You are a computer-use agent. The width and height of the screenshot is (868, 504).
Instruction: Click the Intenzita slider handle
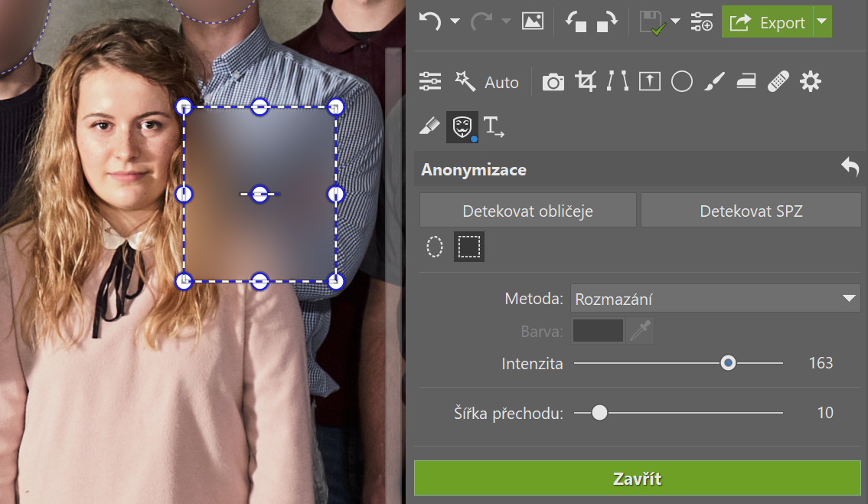(x=728, y=363)
